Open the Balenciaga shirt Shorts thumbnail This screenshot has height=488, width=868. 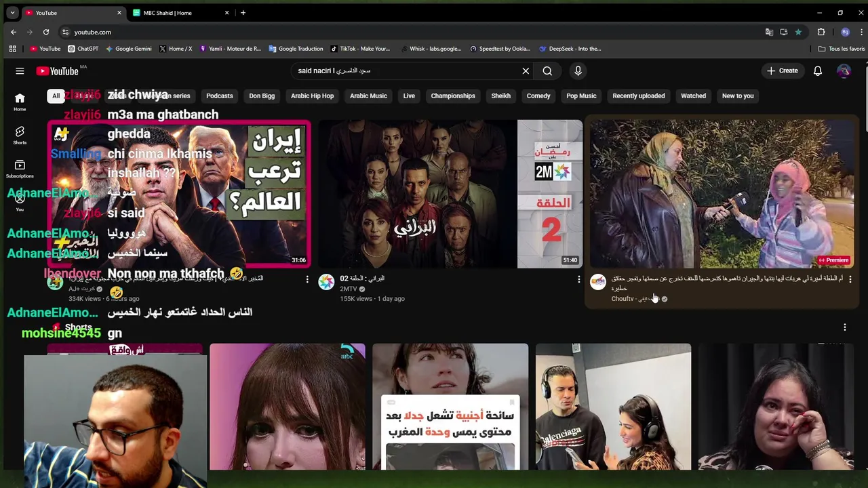(x=613, y=407)
